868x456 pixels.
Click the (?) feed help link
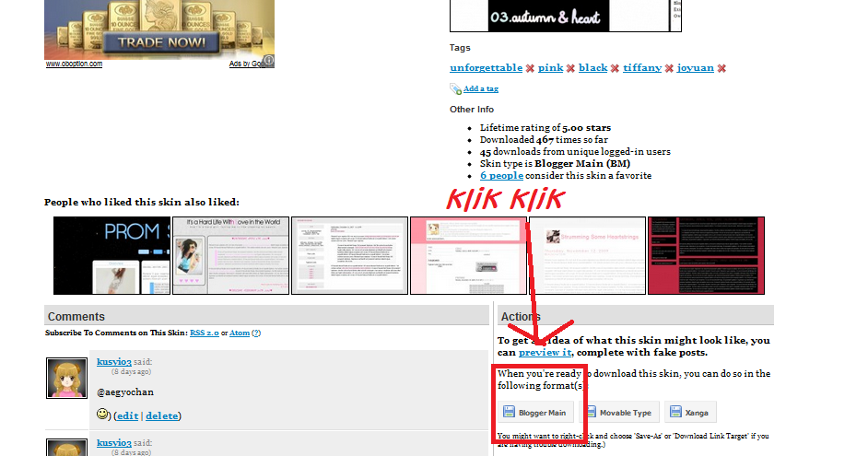(256, 333)
